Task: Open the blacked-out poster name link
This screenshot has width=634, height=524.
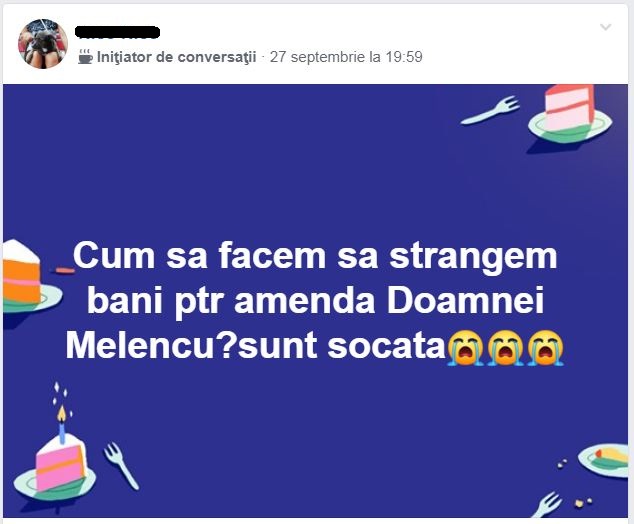Action: pos(117,33)
